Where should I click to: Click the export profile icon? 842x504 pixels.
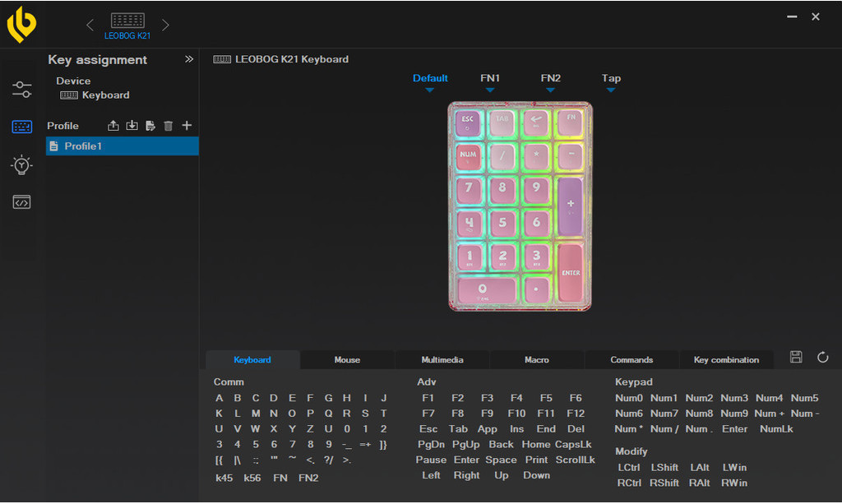tap(113, 126)
